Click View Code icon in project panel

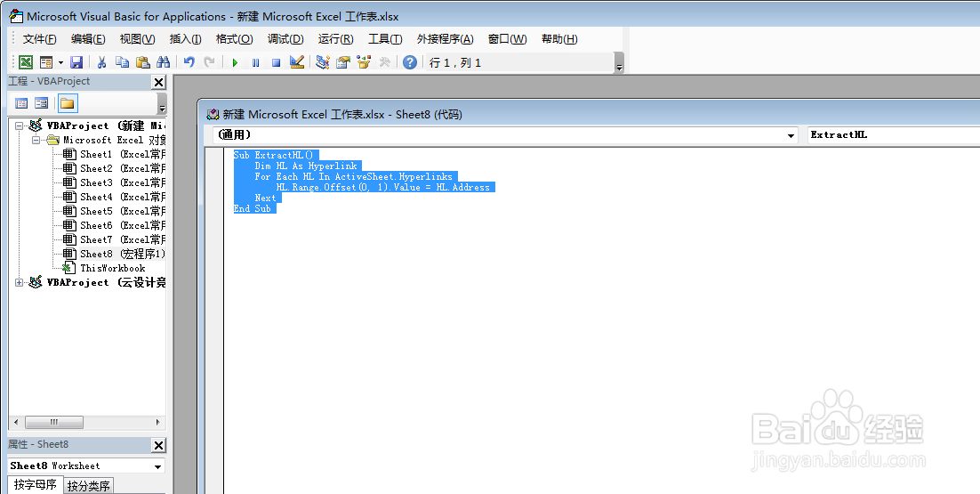[x=21, y=103]
